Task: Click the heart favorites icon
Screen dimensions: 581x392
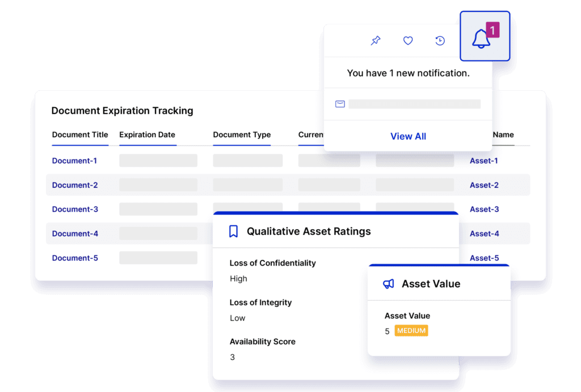Action: point(408,40)
